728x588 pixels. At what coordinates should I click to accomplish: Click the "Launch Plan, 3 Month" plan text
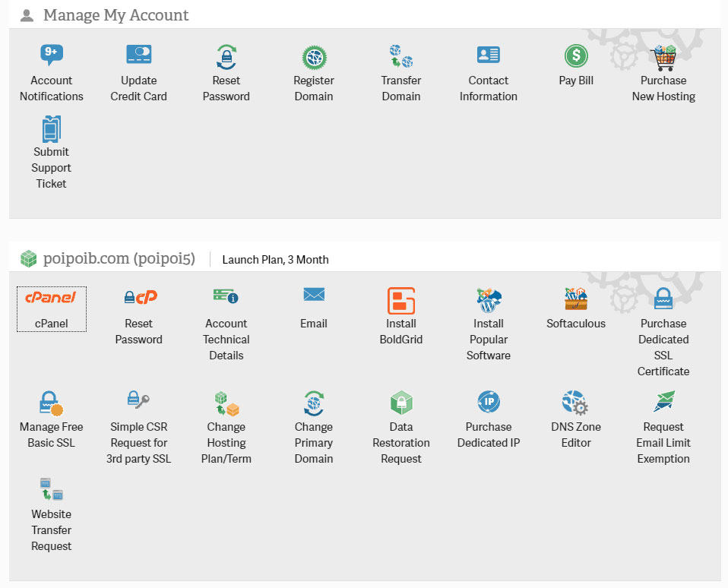[275, 259]
